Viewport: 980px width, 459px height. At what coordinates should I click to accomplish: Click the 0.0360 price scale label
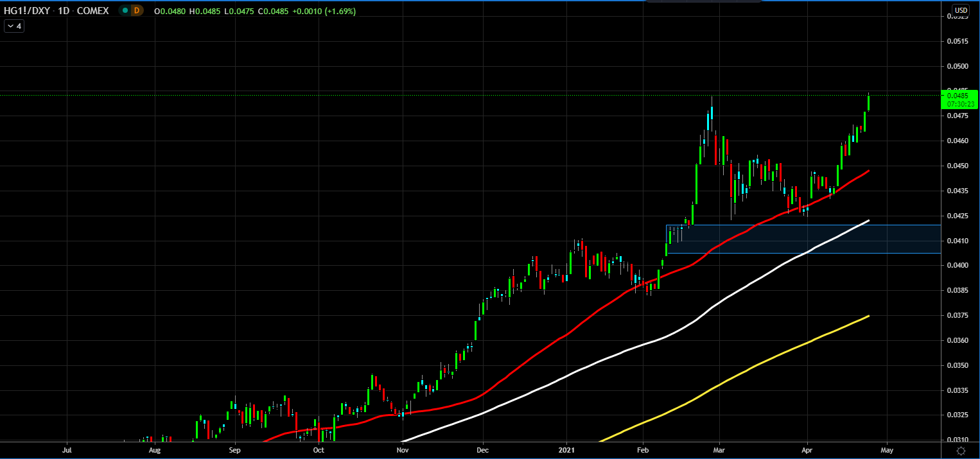coord(958,340)
